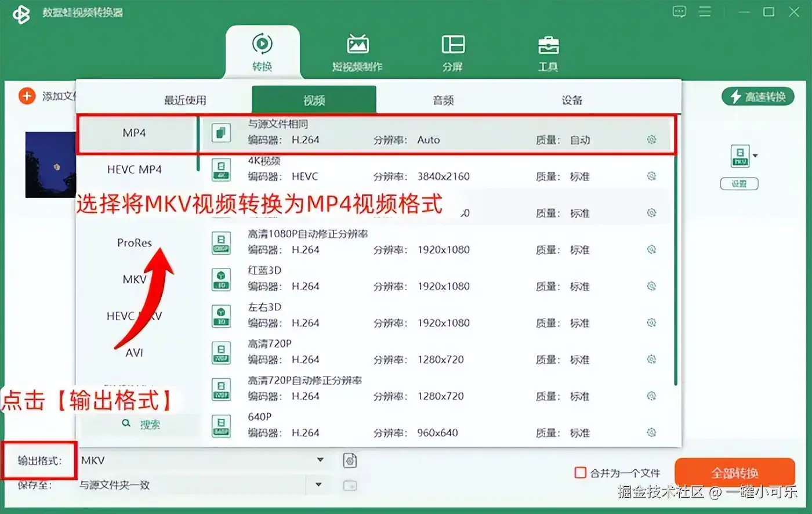Select the 640P preset row

436,425
